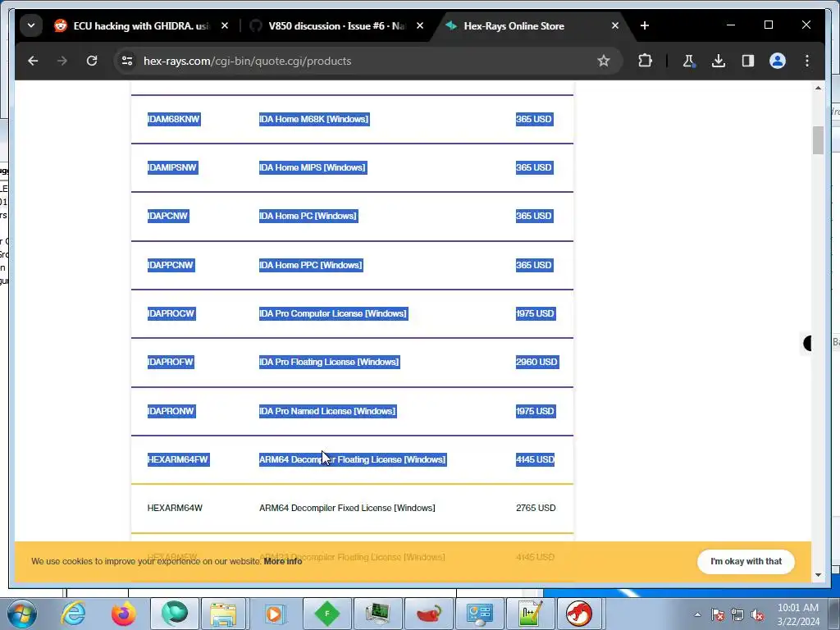Launch Internet Explorer from the taskbar
The height and width of the screenshot is (630, 840).
click(73, 614)
